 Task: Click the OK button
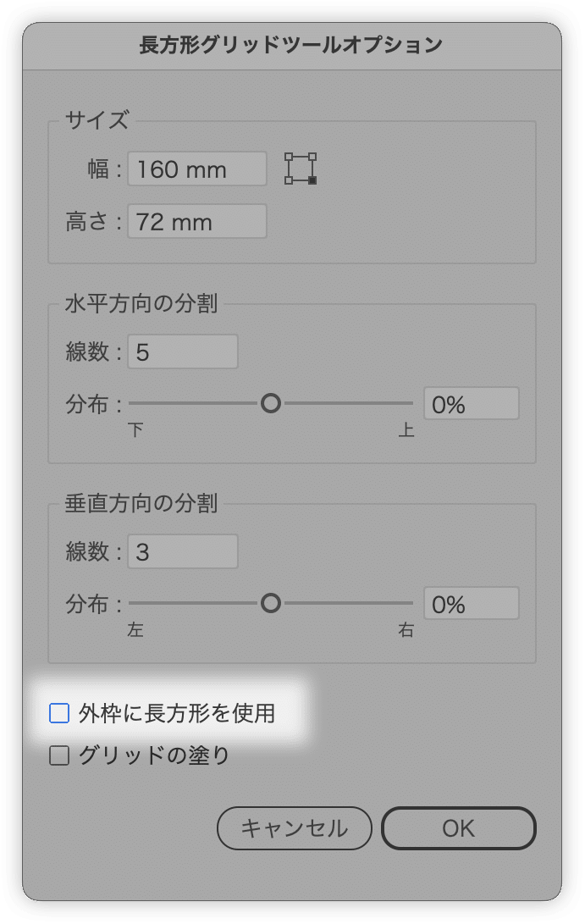tap(458, 828)
